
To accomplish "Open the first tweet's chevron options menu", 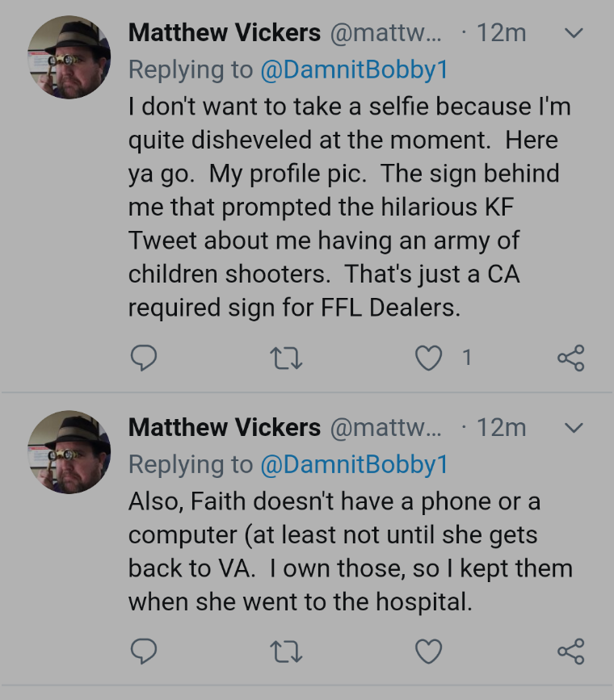I will coord(574,33).
